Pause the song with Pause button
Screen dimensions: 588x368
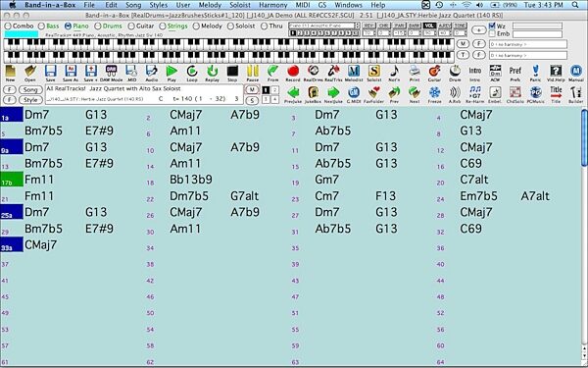(x=253, y=73)
